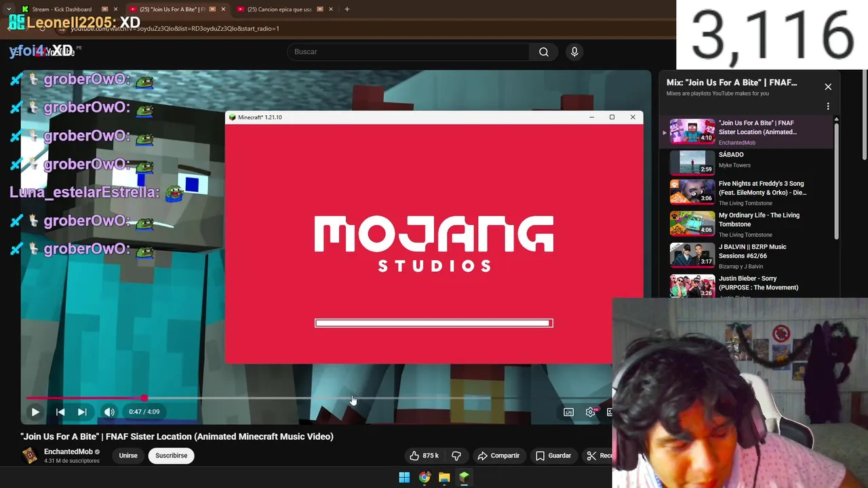868x488 pixels.
Task: Open File Explorer from the taskbar
Action: click(444, 477)
